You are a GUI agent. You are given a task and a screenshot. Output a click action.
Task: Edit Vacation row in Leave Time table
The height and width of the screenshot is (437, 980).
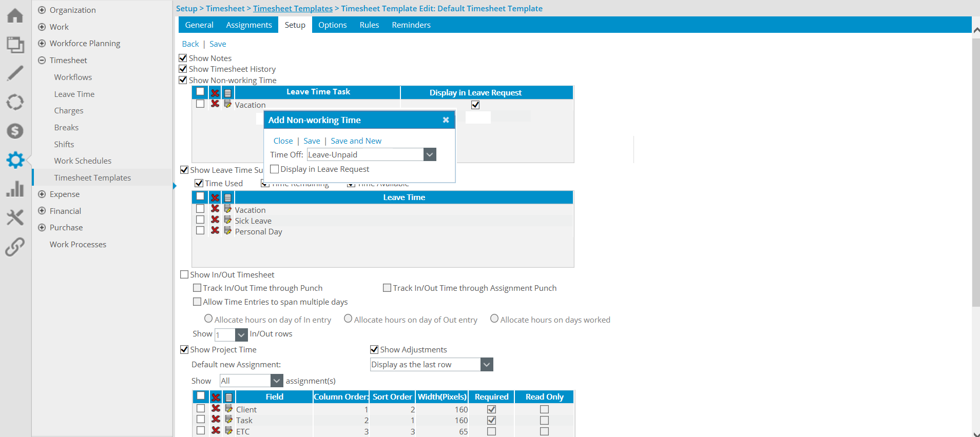coord(227,209)
